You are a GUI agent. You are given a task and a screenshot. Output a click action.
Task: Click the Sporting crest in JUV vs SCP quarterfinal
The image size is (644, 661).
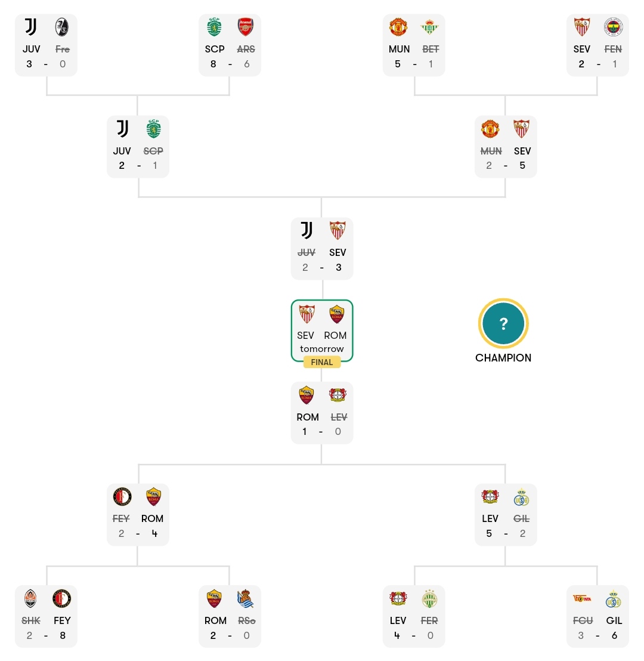(x=153, y=129)
